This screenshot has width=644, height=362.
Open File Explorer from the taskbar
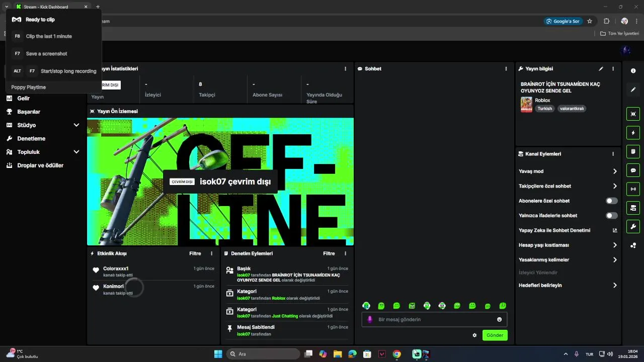pos(338,354)
